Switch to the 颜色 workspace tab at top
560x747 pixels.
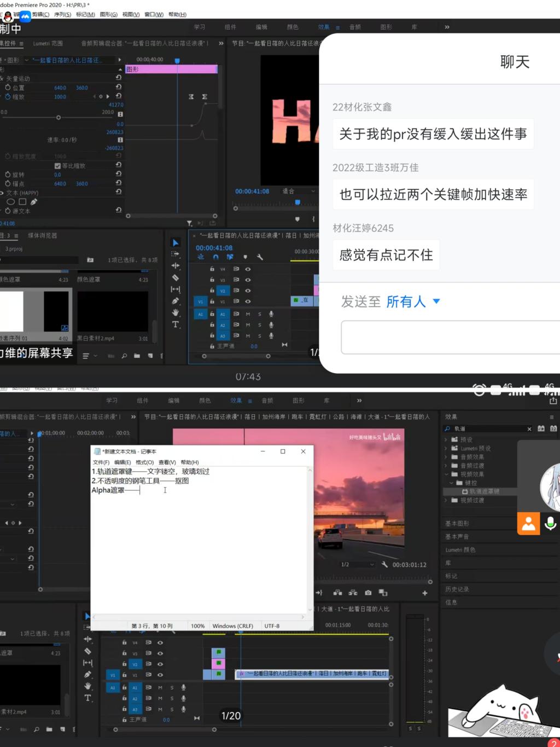coord(293,27)
